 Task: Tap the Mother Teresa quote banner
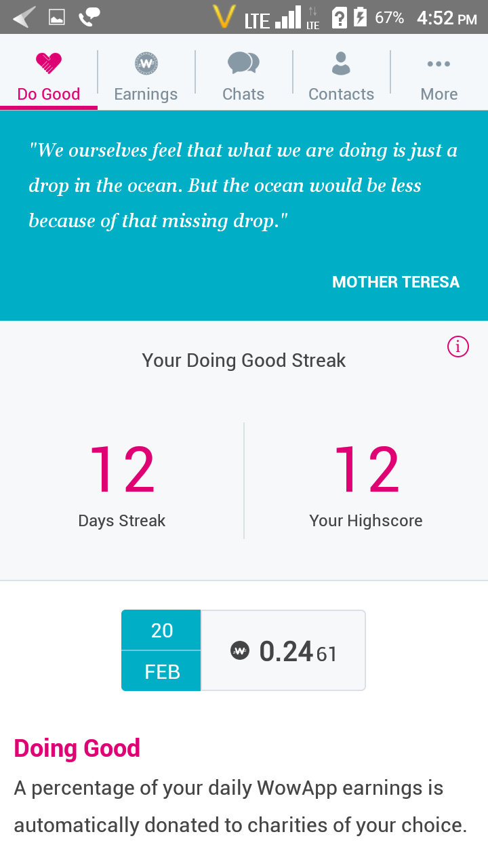click(244, 216)
